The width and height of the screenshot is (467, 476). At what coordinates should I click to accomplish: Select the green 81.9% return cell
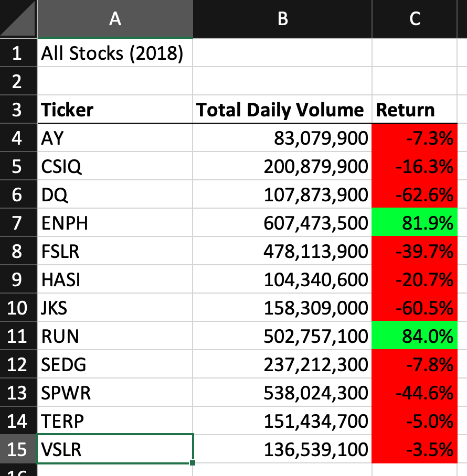pos(415,222)
